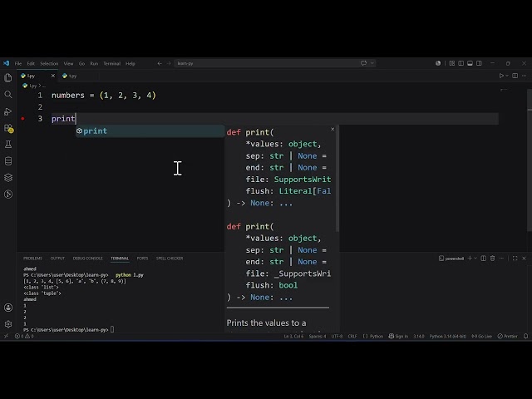
Task: Click the new terminal plus icon
Action: pyautogui.click(x=470, y=259)
